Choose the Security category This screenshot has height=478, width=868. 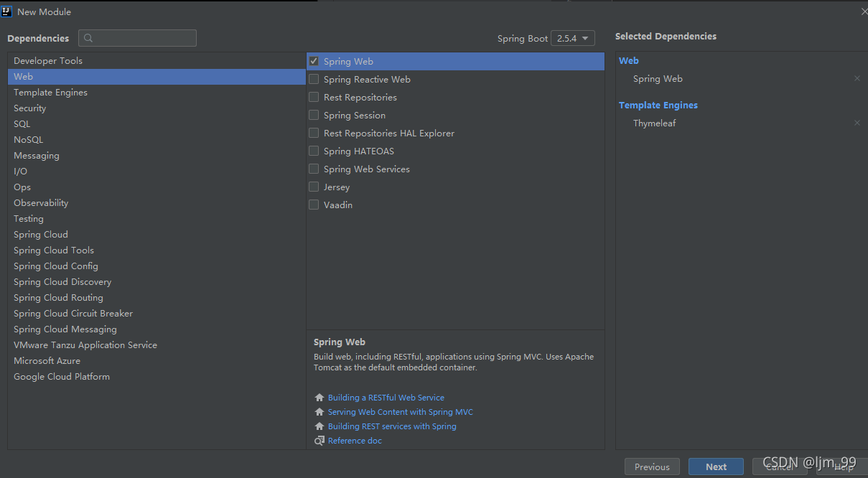[157, 108]
